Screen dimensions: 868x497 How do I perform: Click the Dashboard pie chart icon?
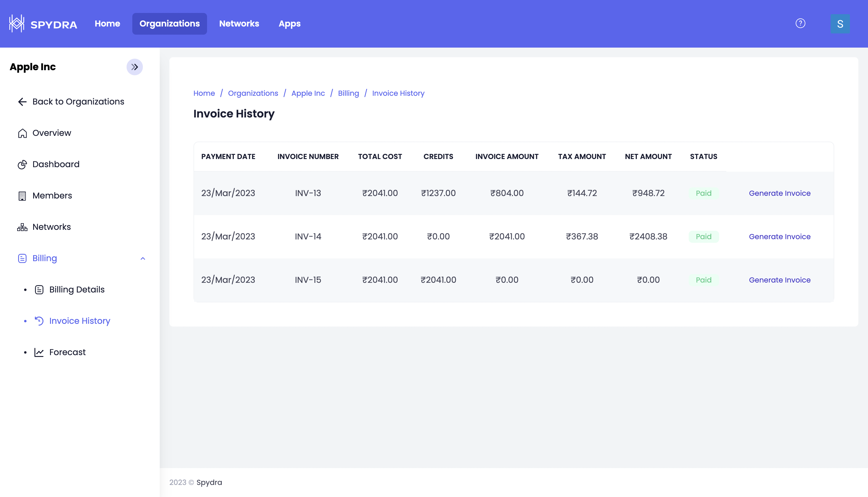pos(22,164)
